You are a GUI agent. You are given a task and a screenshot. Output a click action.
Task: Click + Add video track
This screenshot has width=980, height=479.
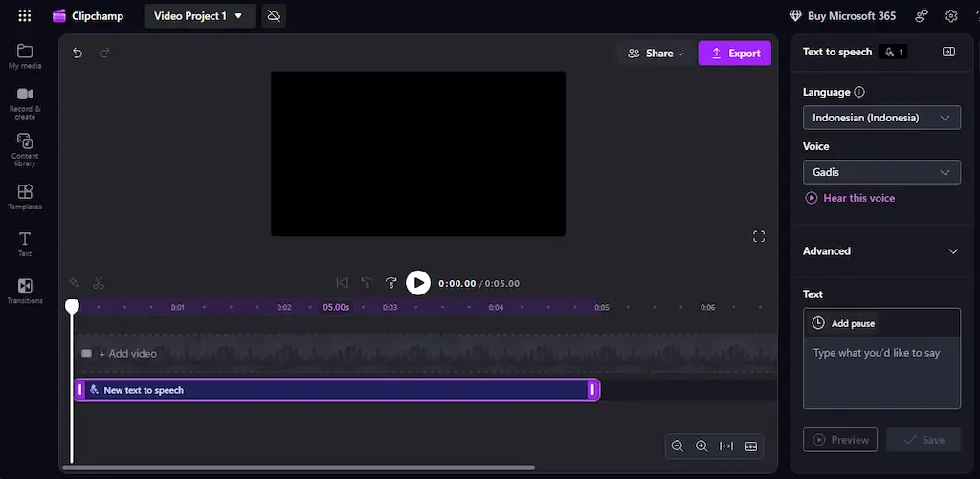point(127,354)
